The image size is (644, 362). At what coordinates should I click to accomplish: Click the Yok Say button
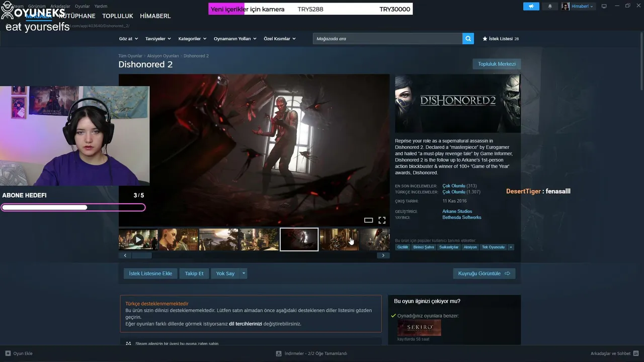[x=225, y=274]
